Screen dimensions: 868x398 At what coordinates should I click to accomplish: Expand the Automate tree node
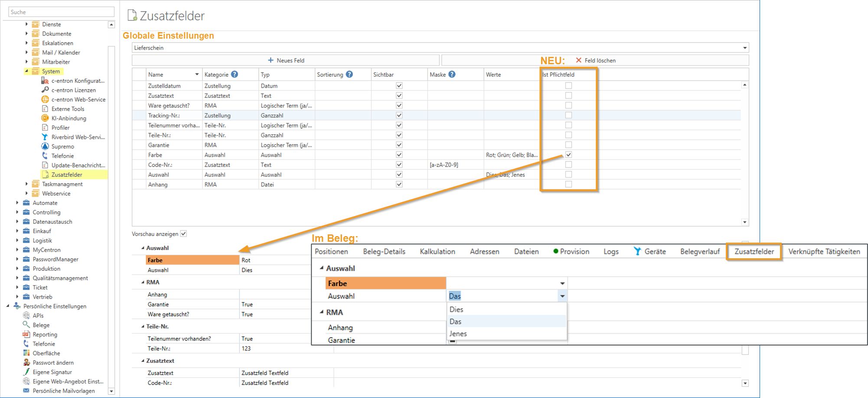[x=17, y=203]
